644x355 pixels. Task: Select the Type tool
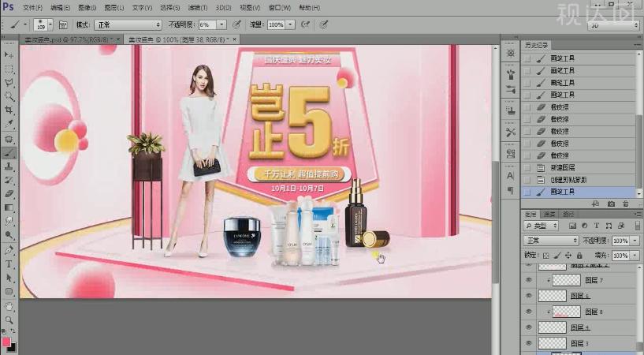(x=9, y=264)
